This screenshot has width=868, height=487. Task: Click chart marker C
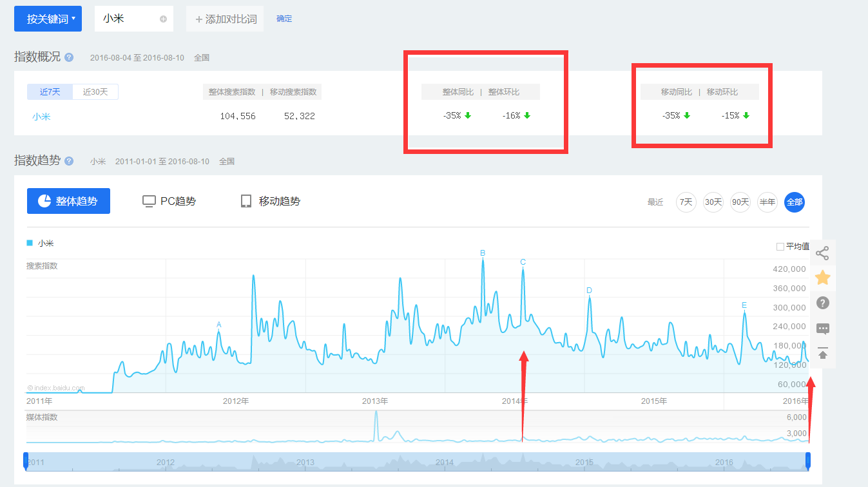pos(523,262)
